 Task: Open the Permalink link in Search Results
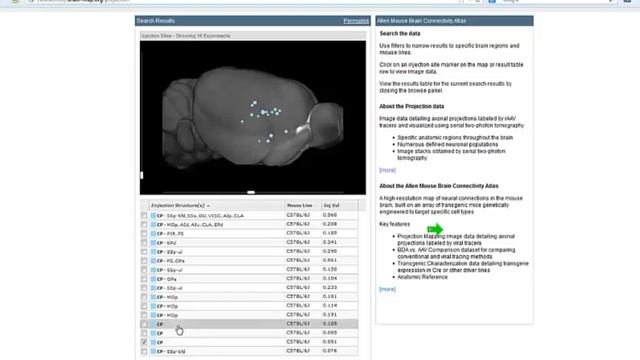356,21
